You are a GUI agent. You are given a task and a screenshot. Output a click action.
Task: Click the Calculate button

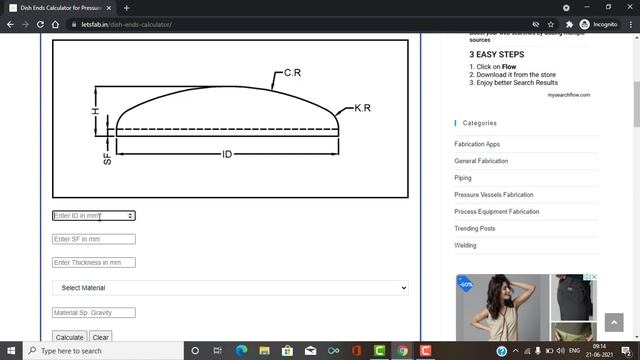(69, 337)
